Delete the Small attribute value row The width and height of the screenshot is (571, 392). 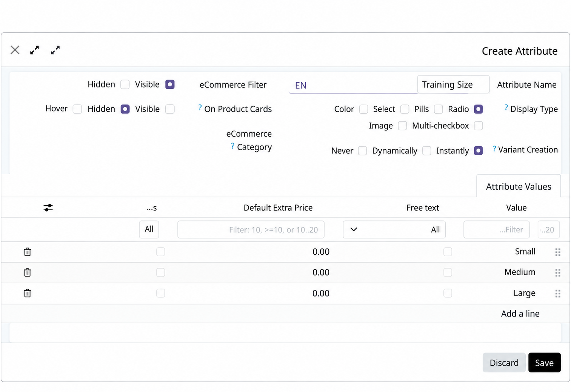(x=27, y=252)
